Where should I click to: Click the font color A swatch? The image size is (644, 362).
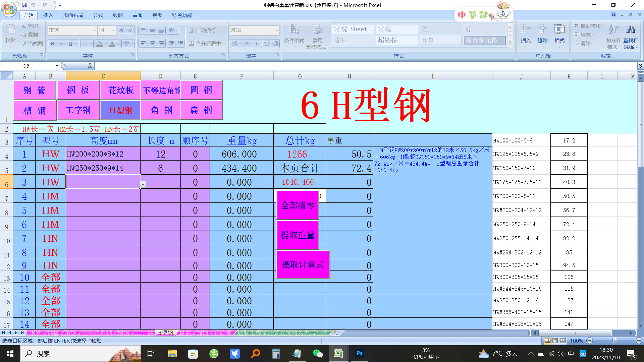click(x=112, y=43)
